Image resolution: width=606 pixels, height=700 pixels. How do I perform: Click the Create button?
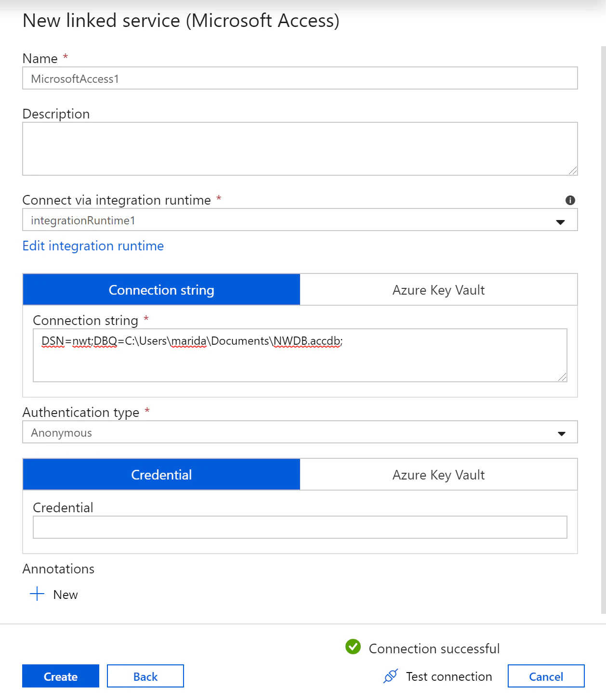61,676
